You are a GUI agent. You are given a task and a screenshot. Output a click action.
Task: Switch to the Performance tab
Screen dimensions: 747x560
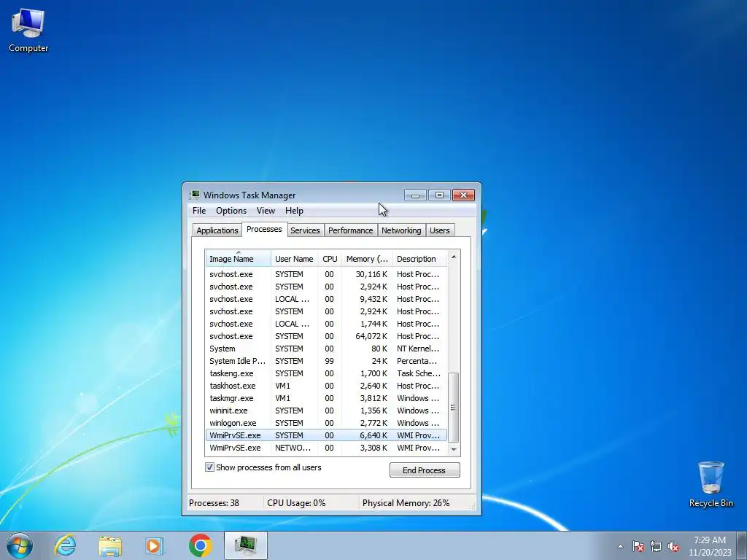tap(351, 230)
